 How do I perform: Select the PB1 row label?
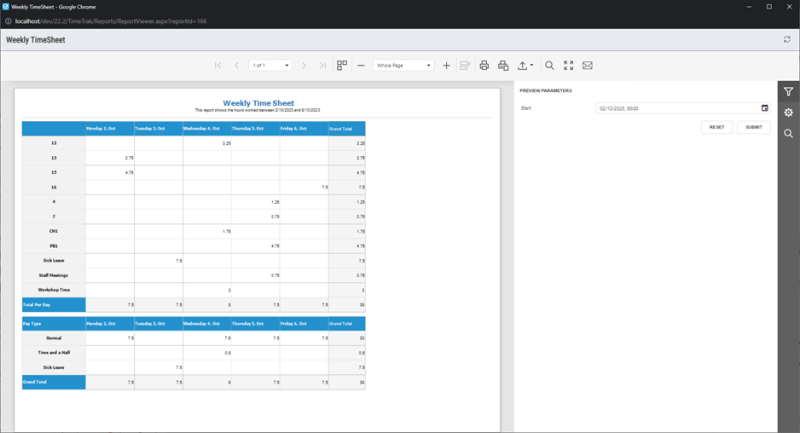54,246
